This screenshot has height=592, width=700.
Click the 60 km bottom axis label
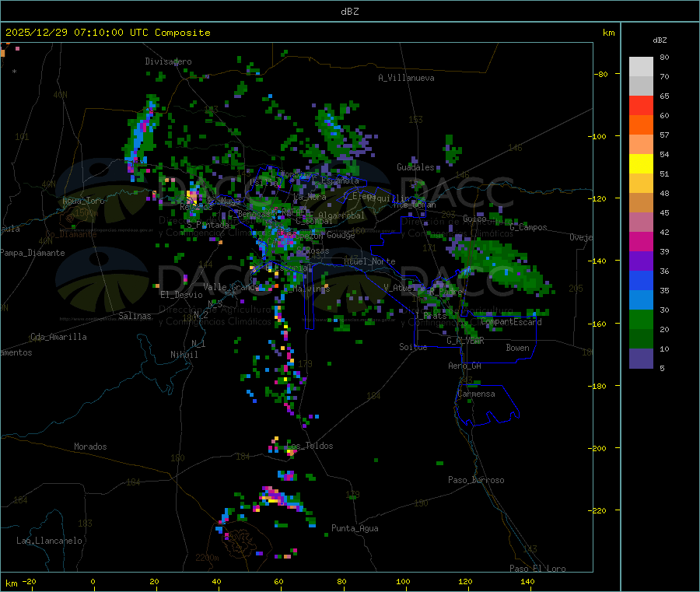(x=278, y=581)
